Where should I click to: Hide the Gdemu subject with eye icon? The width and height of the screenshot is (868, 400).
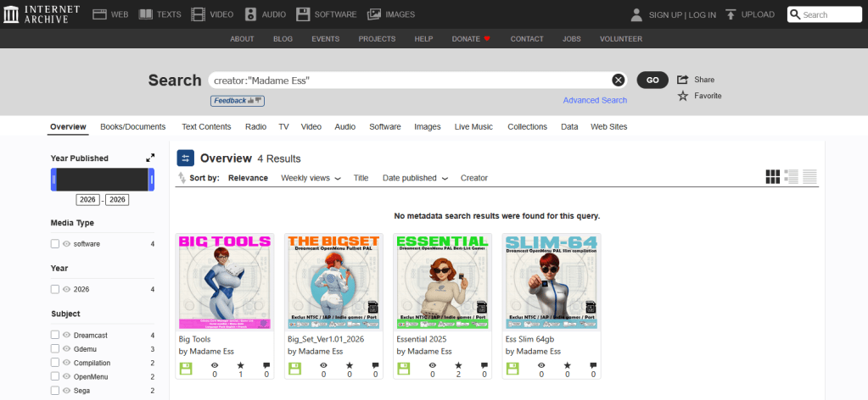pos(66,349)
